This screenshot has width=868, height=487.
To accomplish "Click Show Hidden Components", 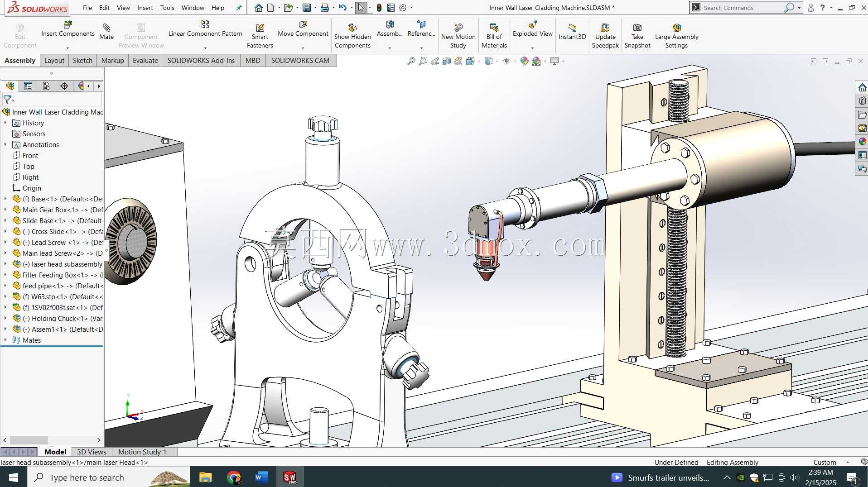I will pyautogui.click(x=352, y=36).
